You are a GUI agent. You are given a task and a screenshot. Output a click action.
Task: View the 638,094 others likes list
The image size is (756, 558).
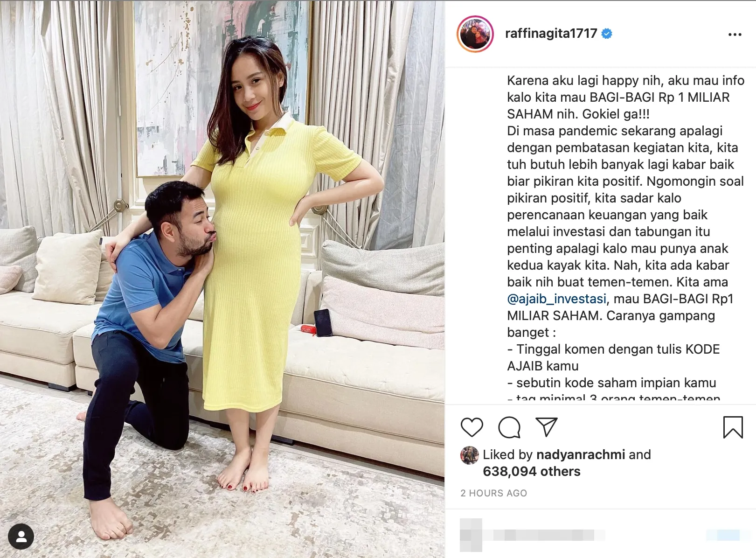(x=531, y=471)
